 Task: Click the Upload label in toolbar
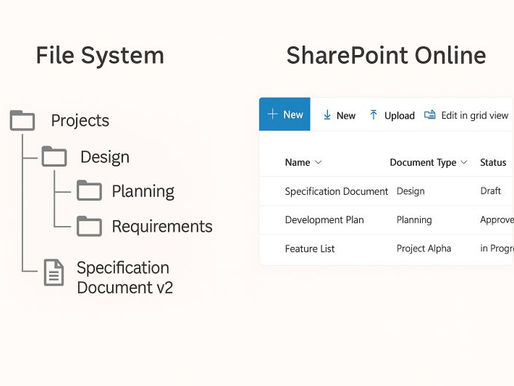pyautogui.click(x=399, y=116)
